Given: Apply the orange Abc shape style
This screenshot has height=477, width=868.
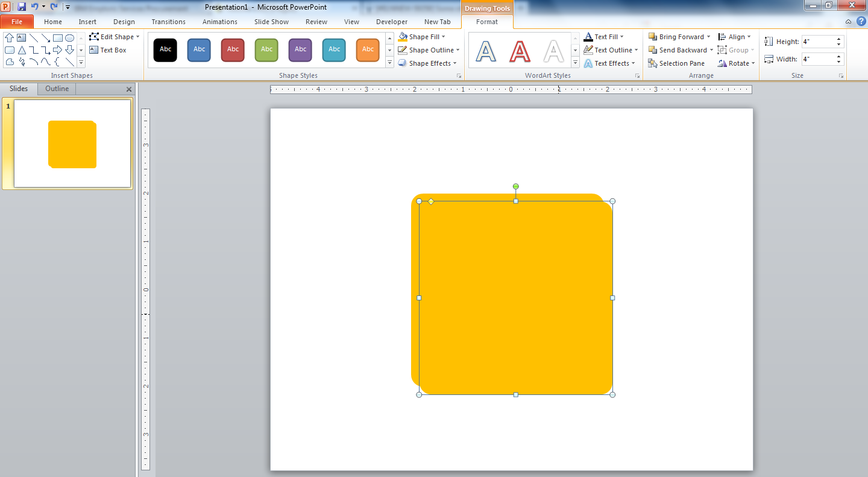Looking at the screenshot, I should 368,49.
